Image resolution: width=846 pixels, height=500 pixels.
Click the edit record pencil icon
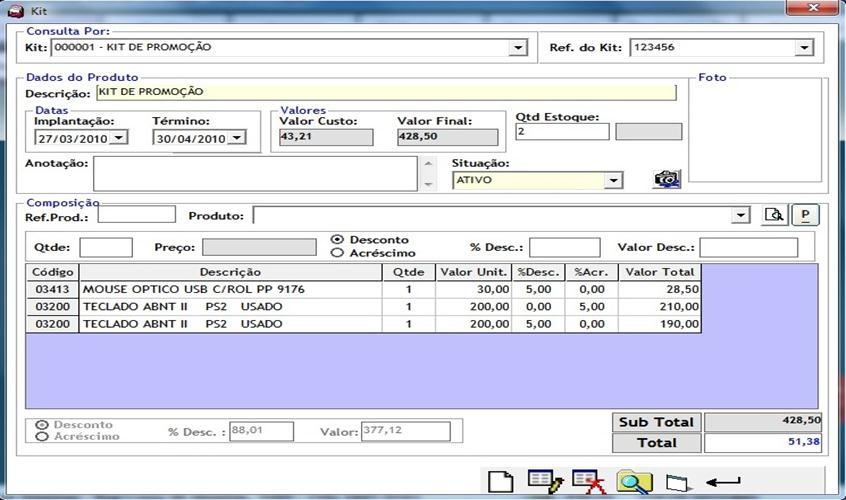(545, 481)
